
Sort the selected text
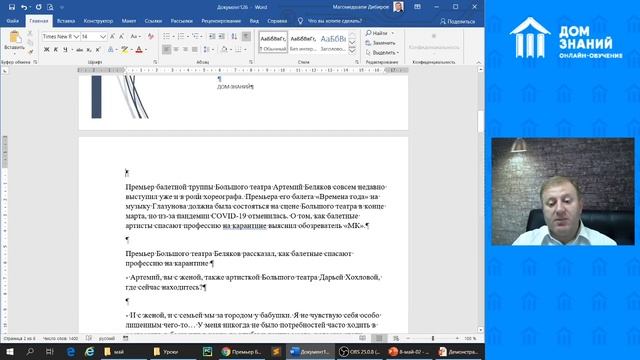tap(234, 37)
